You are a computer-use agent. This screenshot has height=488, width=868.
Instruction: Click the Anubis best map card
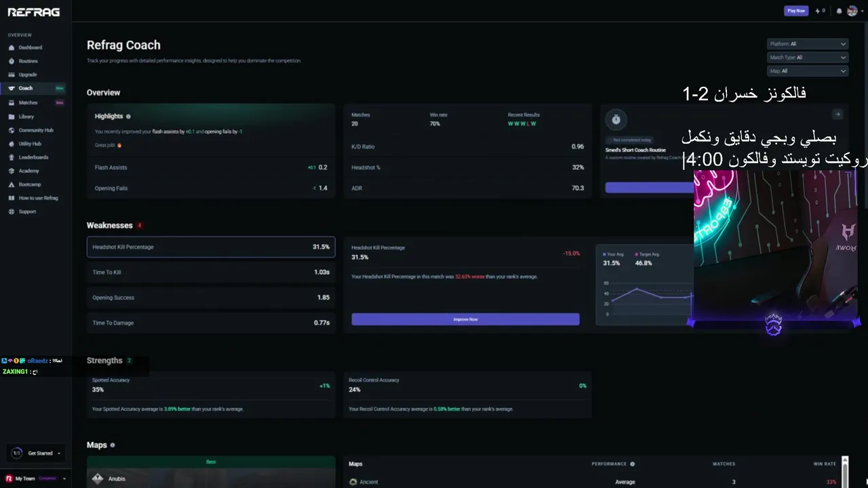coord(211,472)
